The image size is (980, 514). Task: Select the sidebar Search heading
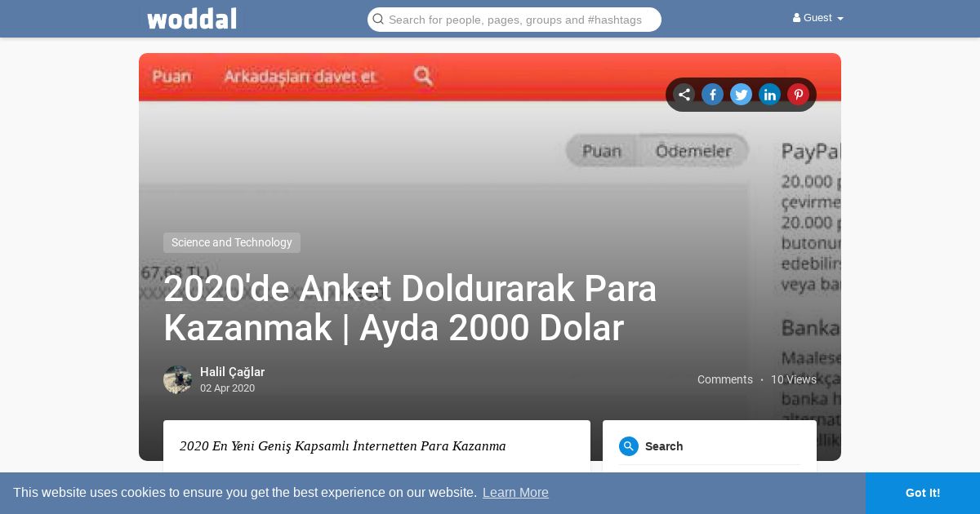664,446
